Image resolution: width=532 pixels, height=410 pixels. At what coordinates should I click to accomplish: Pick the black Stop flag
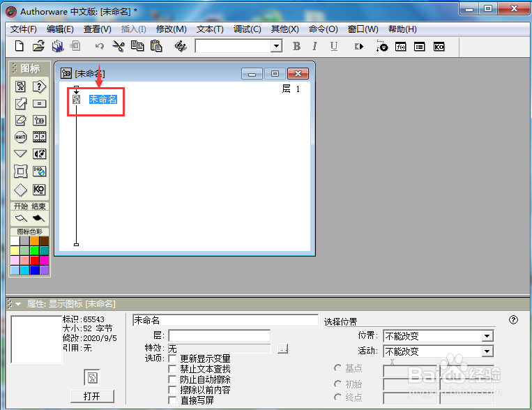click(x=38, y=218)
